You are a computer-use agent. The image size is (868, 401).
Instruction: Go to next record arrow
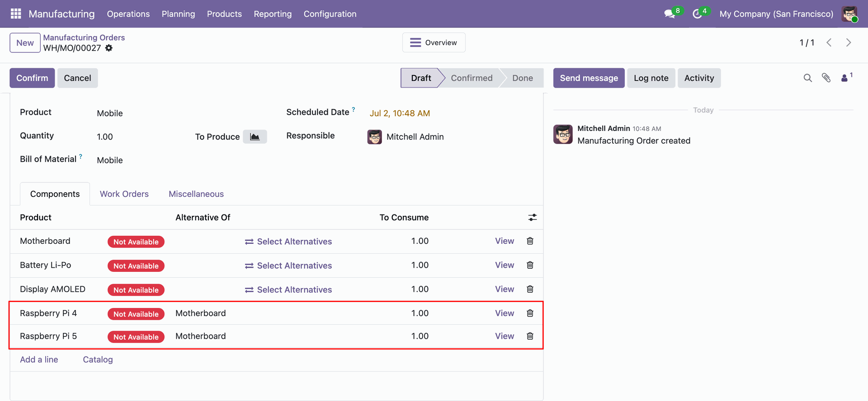pos(849,42)
